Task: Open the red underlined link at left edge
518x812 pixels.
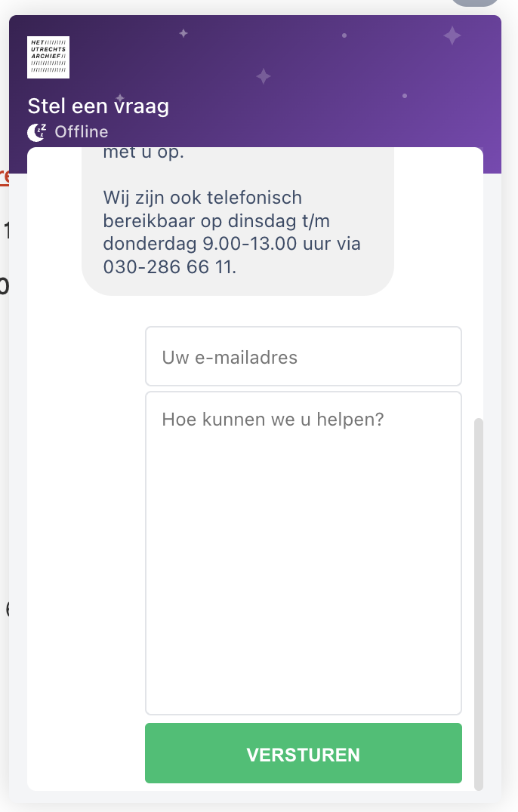Action: (x=4, y=177)
